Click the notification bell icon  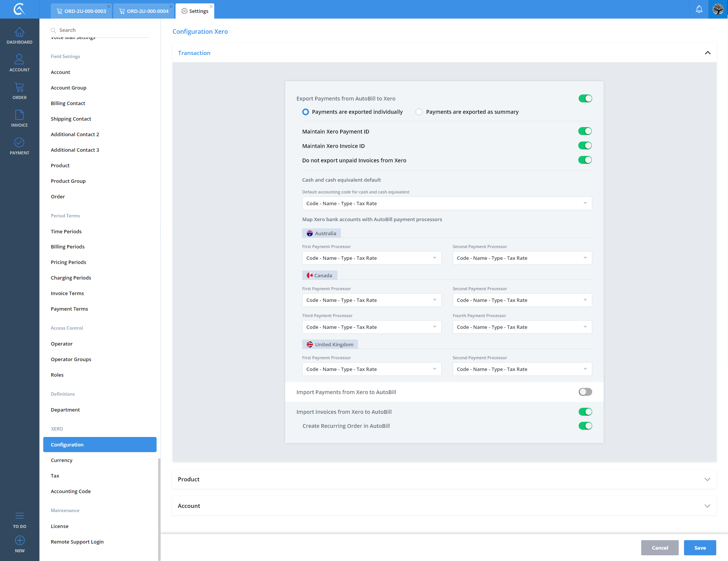pyautogui.click(x=699, y=9)
